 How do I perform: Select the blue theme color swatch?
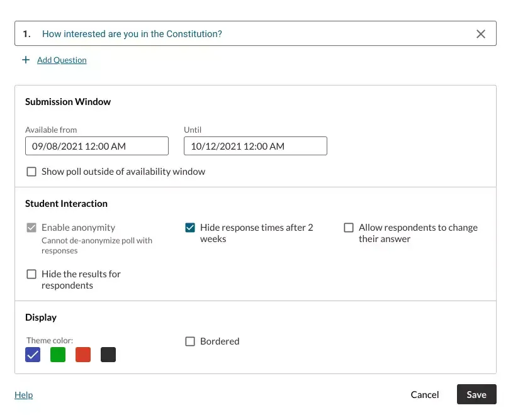tap(33, 355)
